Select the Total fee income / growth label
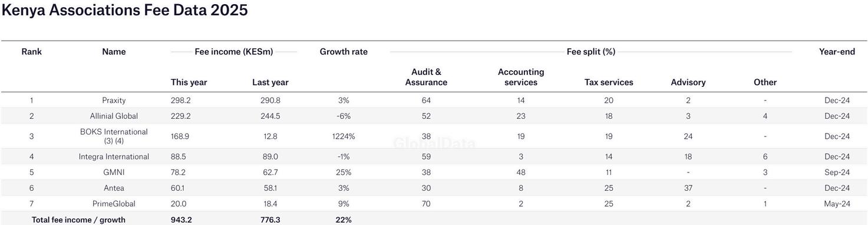Viewport: 868px width, 225px height. [x=78, y=220]
